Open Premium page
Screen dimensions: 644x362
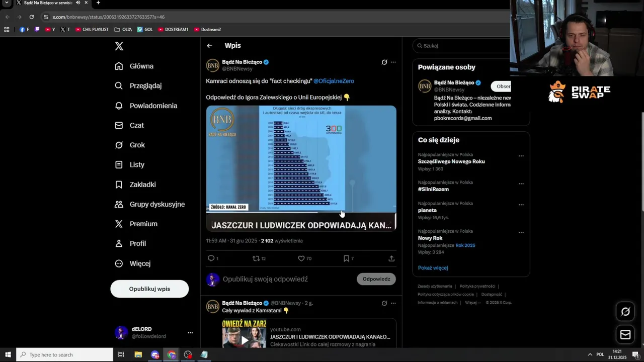136,224
